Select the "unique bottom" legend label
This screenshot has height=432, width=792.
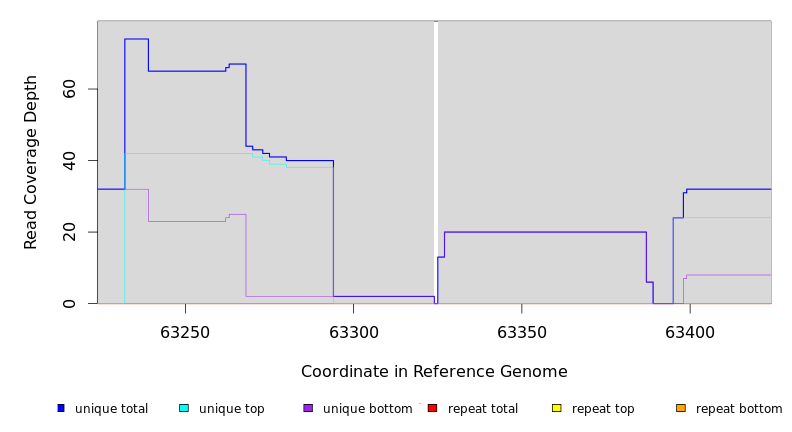(x=367, y=409)
